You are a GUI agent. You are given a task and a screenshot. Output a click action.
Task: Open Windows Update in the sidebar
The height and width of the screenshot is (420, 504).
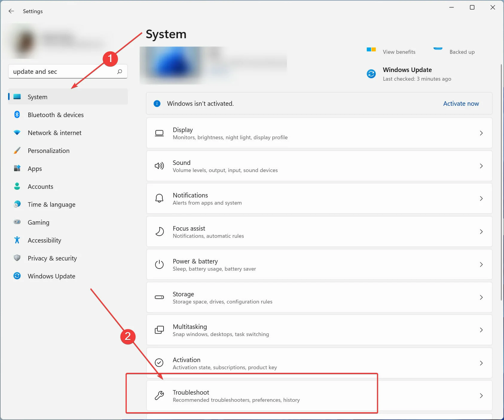68,276
